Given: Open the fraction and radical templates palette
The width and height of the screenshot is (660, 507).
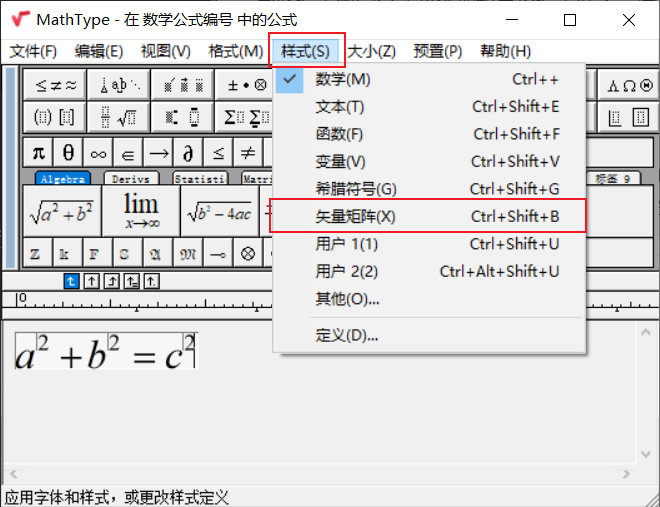Looking at the screenshot, I should pos(119,117).
